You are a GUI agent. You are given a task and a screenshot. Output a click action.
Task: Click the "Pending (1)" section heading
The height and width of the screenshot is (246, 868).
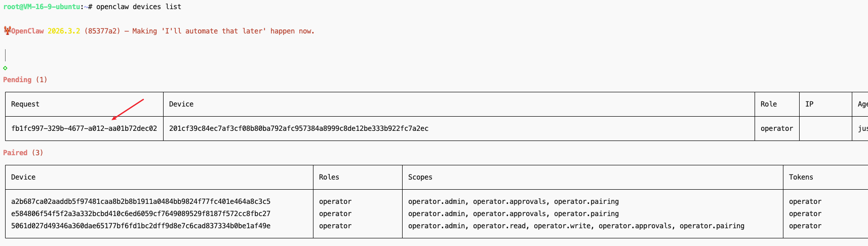[25, 80]
